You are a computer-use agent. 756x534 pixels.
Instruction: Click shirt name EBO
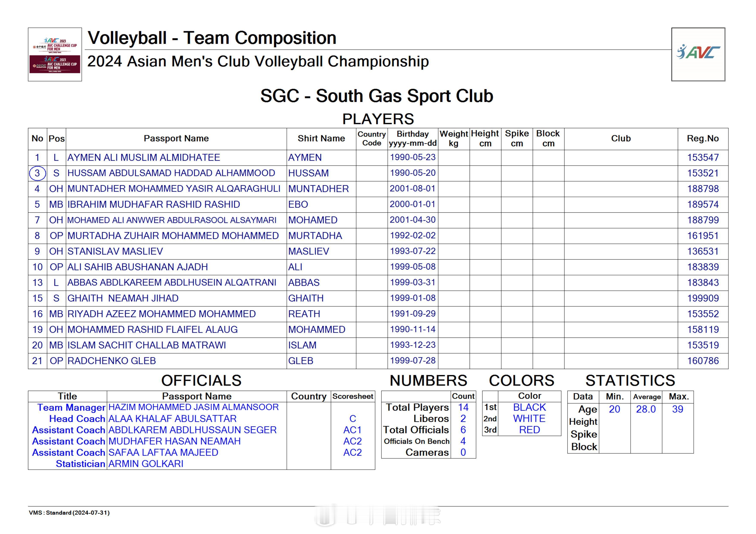click(298, 204)
